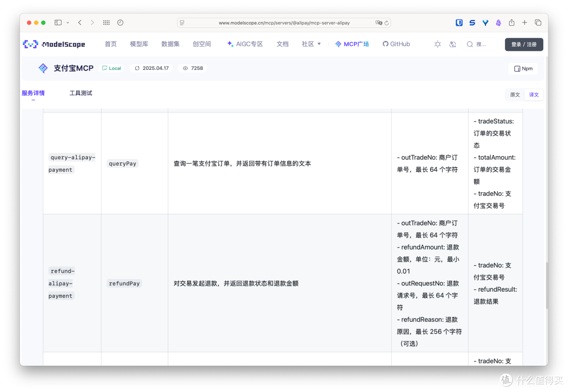Image resolution: width=568 pixels, height=392 pixels.
Task: Click the Local tag badge
Action: click(111, 68)
